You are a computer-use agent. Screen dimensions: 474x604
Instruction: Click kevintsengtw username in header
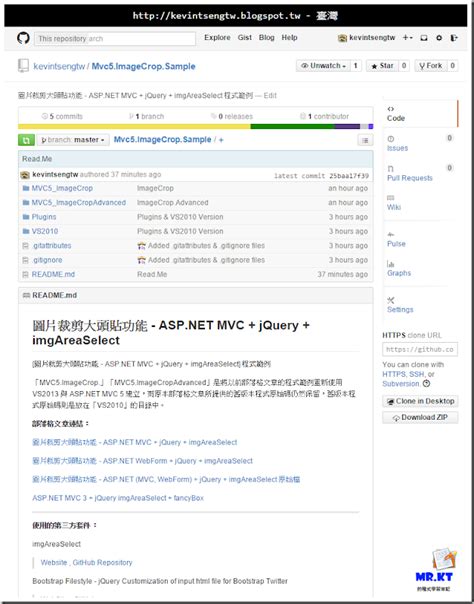(372, 38)
